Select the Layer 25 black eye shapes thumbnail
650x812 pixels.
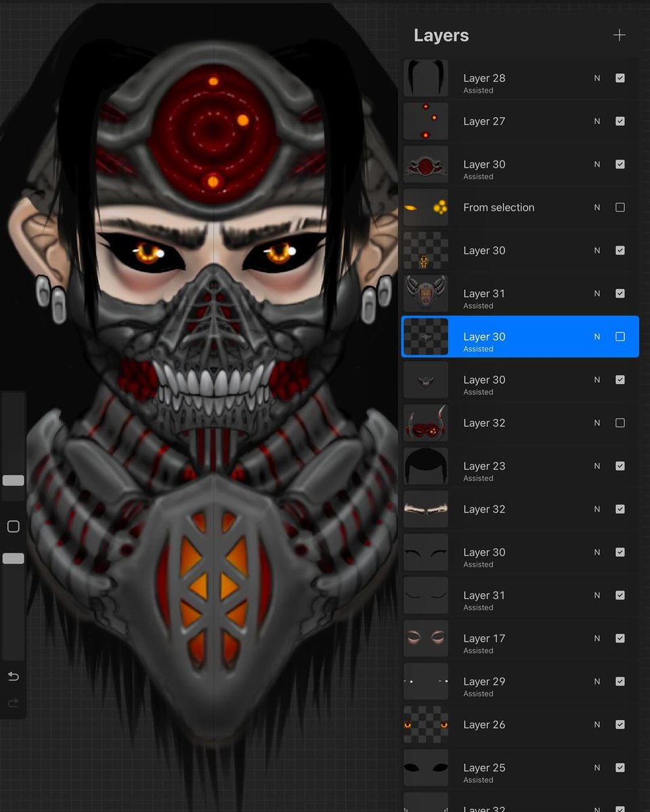tap(426, 767)
